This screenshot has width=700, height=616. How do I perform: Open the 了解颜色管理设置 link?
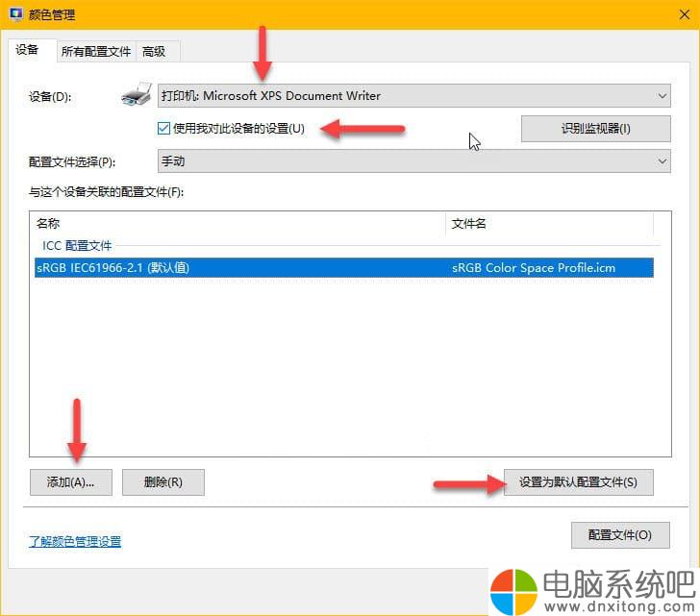tap(75, 541)
